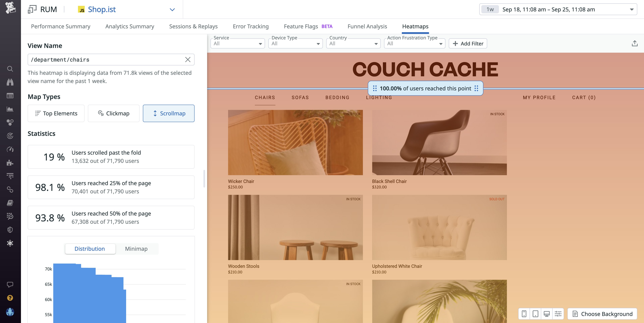The height and width of the screenshot is (323, 644).
Task: Go to Sessions & Replays tab
Action: (193, 26)
